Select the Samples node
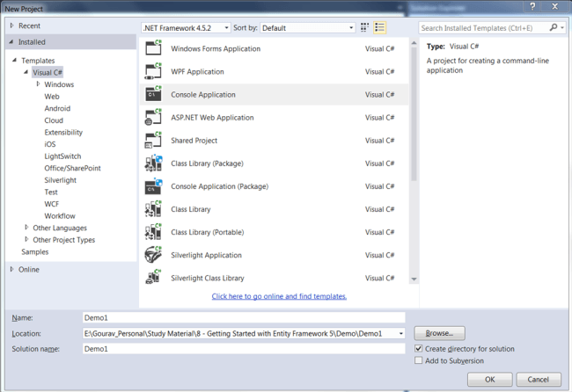Screen dimensions: 572x392 coord(34,251)
